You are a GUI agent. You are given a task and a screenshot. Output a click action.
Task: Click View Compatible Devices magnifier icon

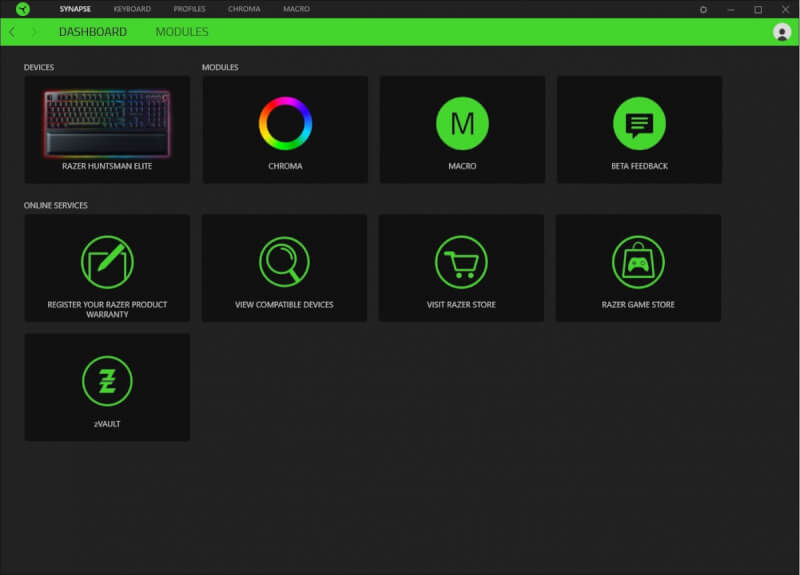click(284, 262)
